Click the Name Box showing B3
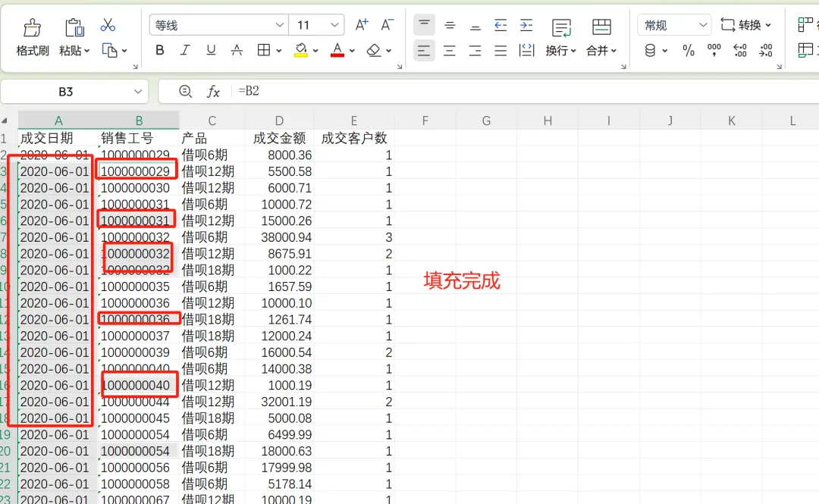The width and height of the screenshot is (819, 504). [66, 92]
